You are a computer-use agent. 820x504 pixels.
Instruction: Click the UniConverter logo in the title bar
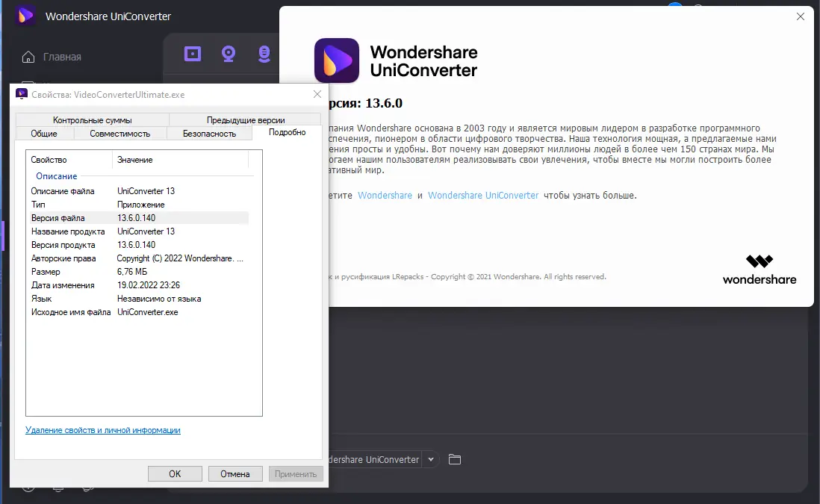click(25, 16)
